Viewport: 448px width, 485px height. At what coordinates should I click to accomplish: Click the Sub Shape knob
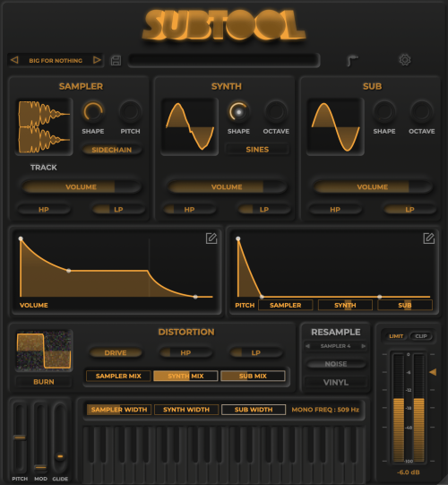pos(384,112)
